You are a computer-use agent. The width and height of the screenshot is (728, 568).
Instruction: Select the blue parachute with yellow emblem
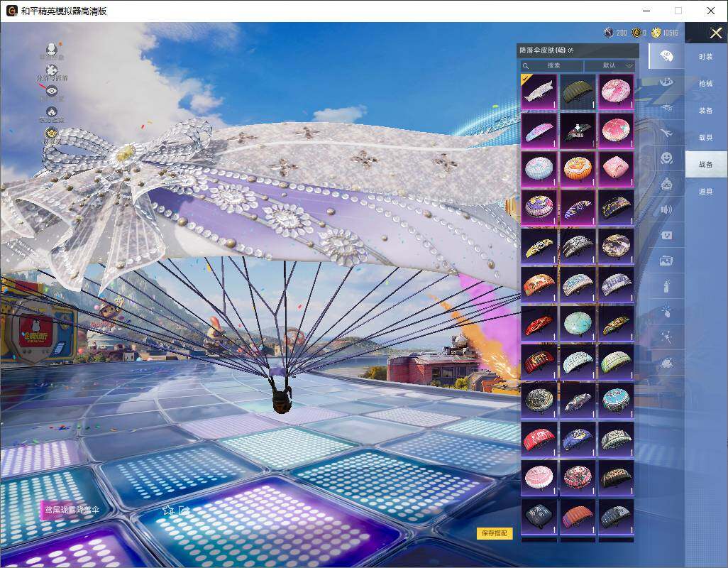[578, 439]
